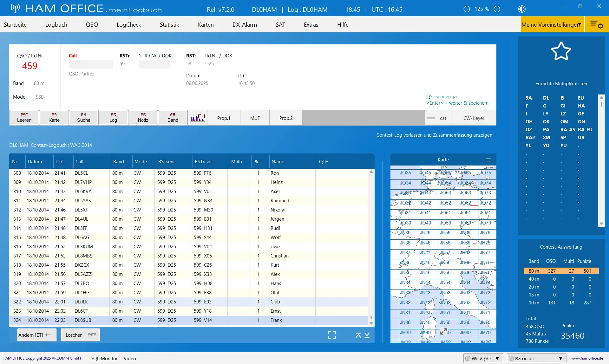Open the Statistik menu
Image resolution: width=609 pixels, height=364 pixels.
coord(169,24)
